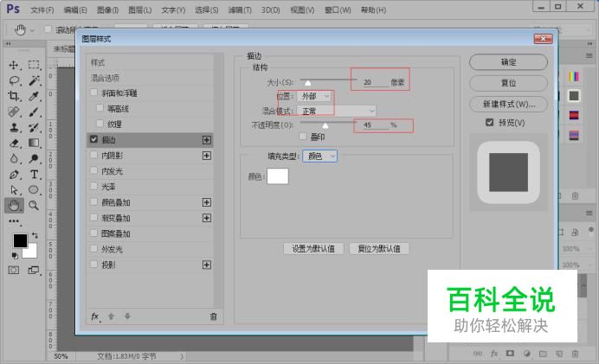Move effect up with arrow icon

pos(111,316)
